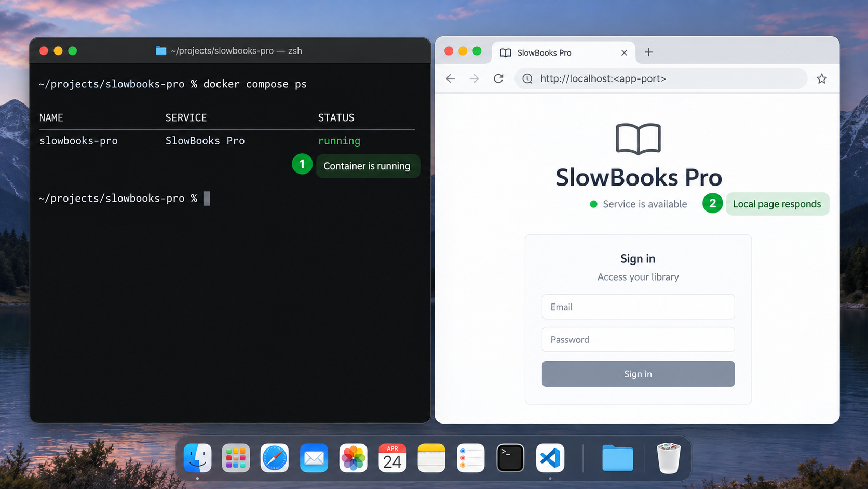868x489 pixels.
Task: Reload the SlowBooks Pro page
Action: click(498, 78)
